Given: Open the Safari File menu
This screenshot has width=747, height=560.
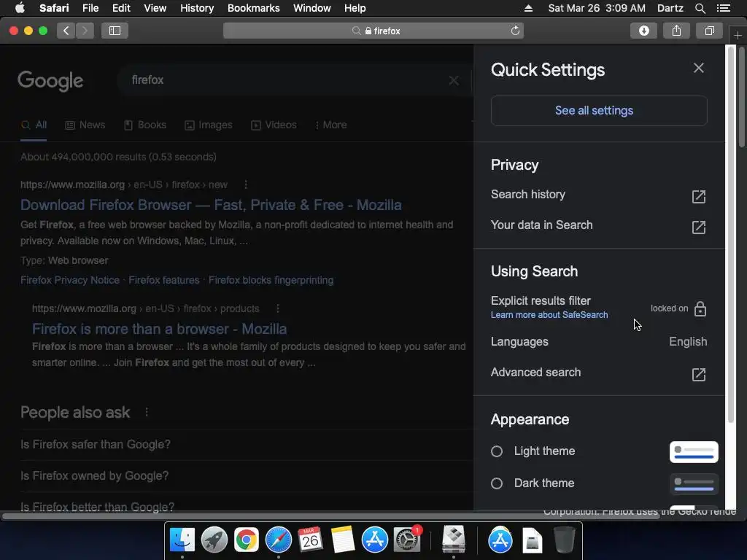Looking at the screenshot, I should click(x=90, y=8).
